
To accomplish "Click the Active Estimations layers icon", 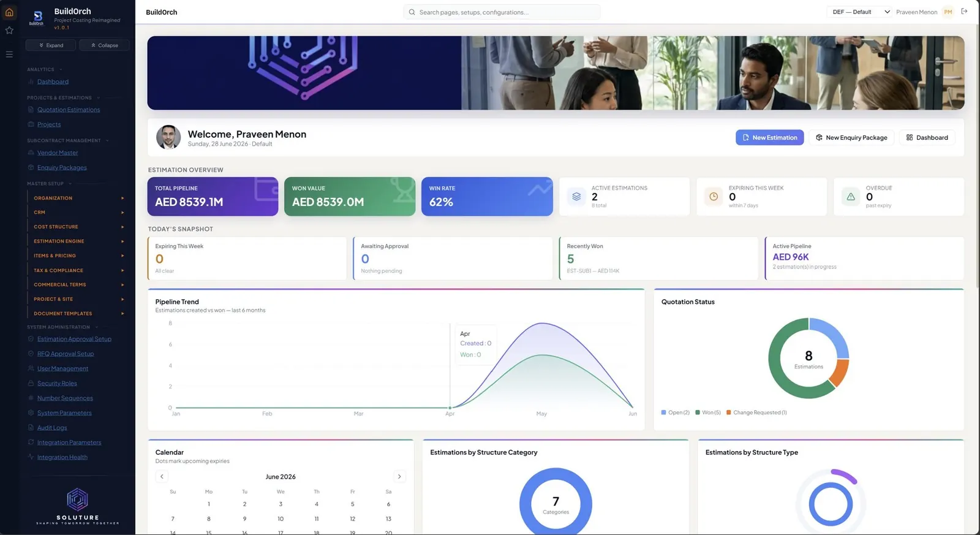I will pos(576,197).
